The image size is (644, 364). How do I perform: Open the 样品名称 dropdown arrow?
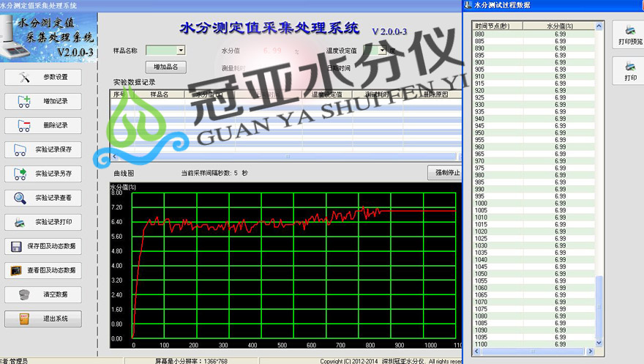pos(181,50)
